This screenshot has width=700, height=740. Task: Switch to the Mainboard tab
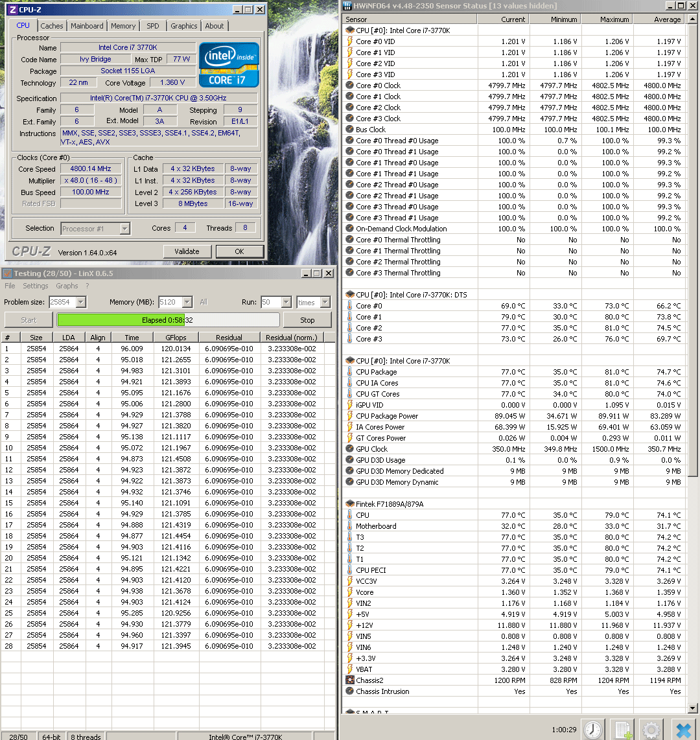87,26
